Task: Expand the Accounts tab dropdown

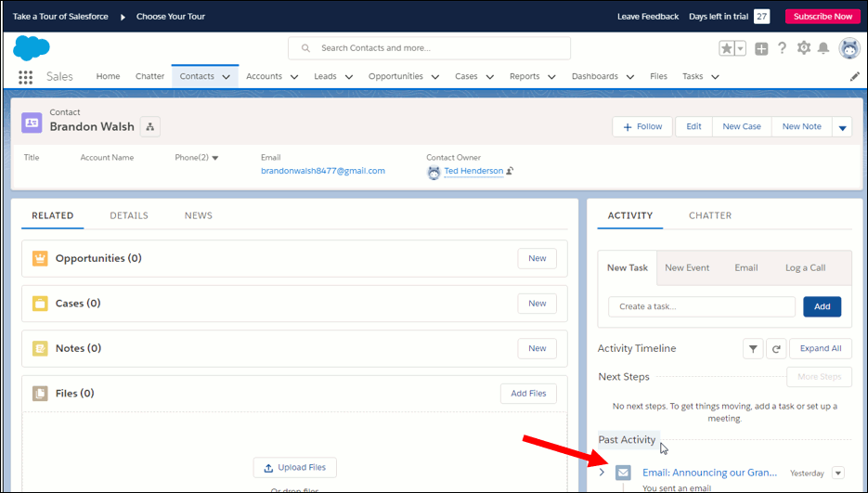Action: point(294,77)
